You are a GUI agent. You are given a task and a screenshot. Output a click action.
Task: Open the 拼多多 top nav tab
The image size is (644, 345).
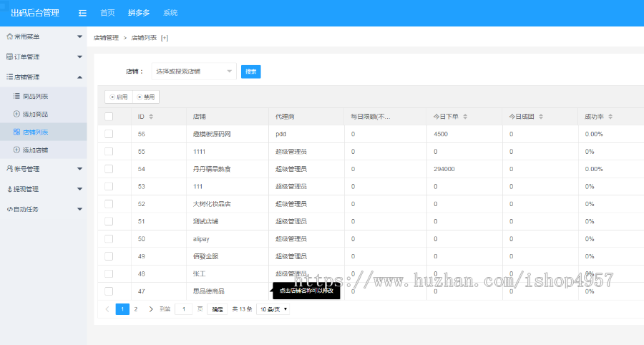139,13
